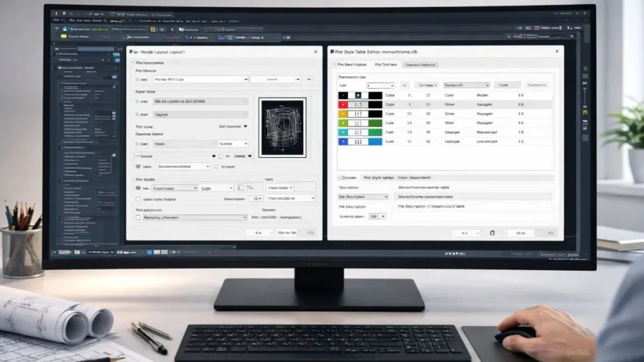The width and height of the screenshot is (644, 362).
Task: Click the clipboard icon at the editor's bottom bar
Action: click(492, 233)
